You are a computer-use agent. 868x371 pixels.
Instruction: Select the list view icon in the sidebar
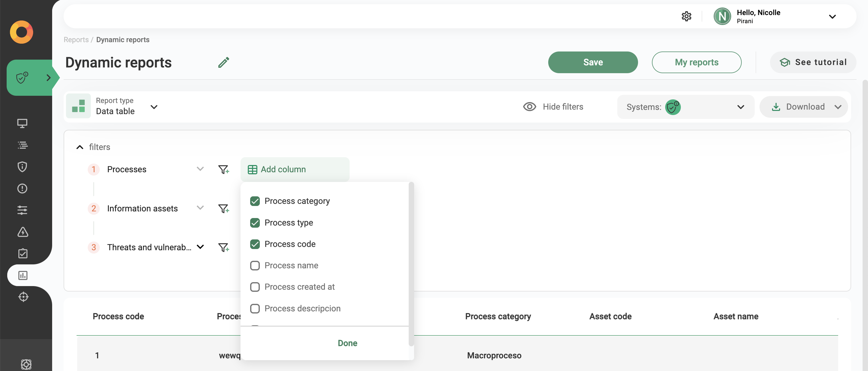coord(22,145)
